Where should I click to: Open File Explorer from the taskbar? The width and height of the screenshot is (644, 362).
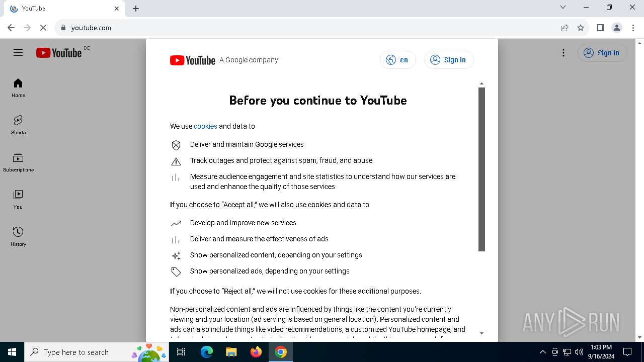[x=231, y=352]
